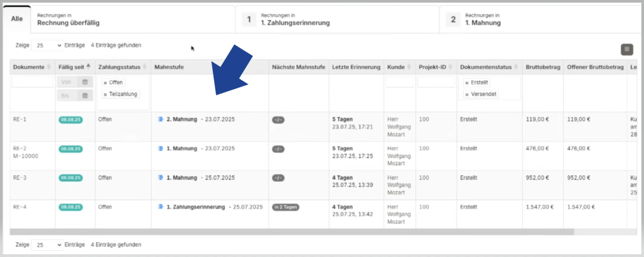The image size is (644, 257).
Task: Open the column menu button above the table
Action: (626, 50)
